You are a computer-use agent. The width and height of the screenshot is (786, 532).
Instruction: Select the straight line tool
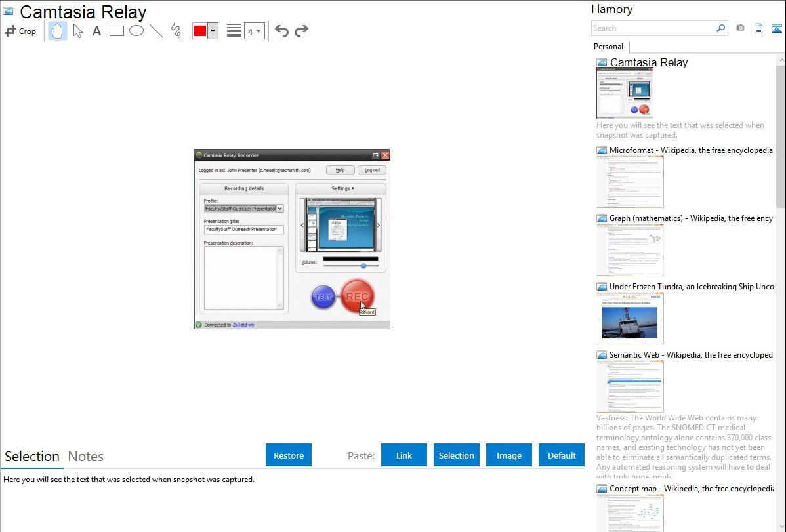click(156, 31)
